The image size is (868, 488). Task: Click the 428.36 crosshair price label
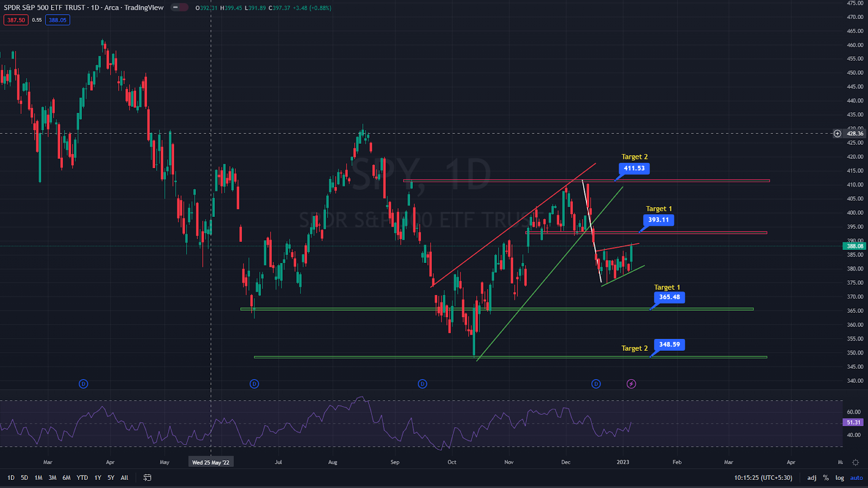pos(855,133)
